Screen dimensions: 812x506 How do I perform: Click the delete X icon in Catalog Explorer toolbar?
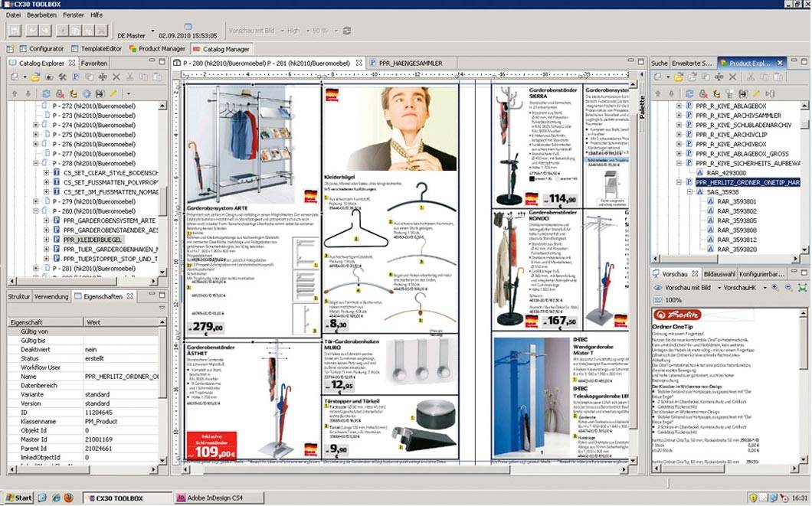coord(116,77)
